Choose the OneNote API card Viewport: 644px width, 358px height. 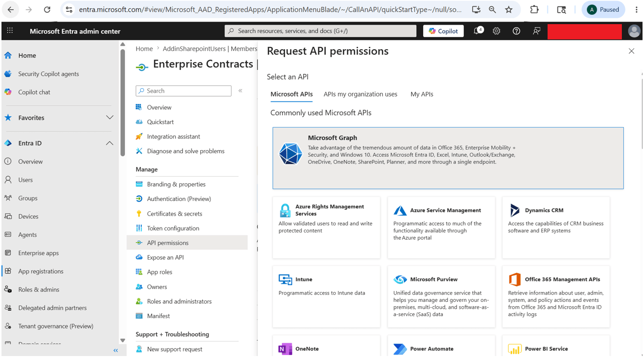coord(326,346)
